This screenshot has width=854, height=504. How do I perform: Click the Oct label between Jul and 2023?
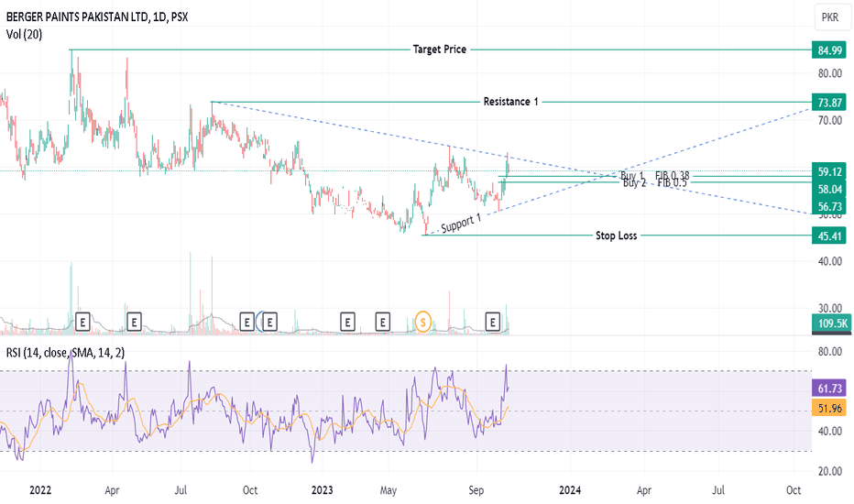click(x=250, y=490)
